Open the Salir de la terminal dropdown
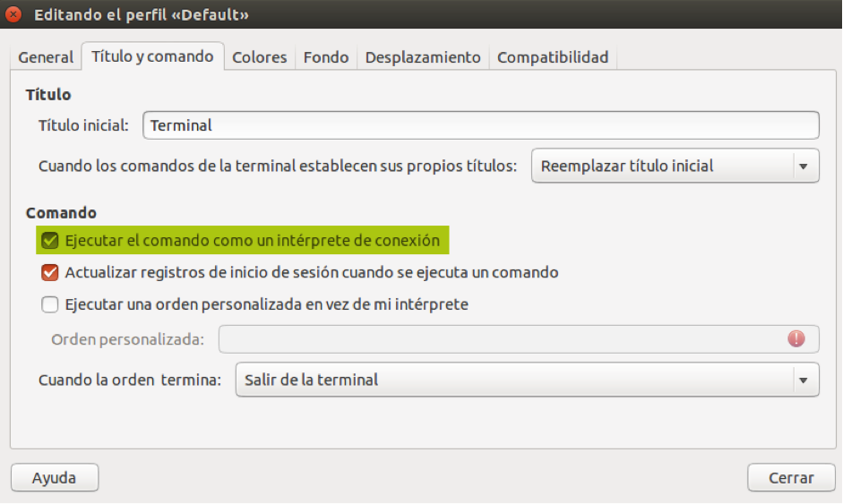Screen dimensions: 843x504 [527, 380]
